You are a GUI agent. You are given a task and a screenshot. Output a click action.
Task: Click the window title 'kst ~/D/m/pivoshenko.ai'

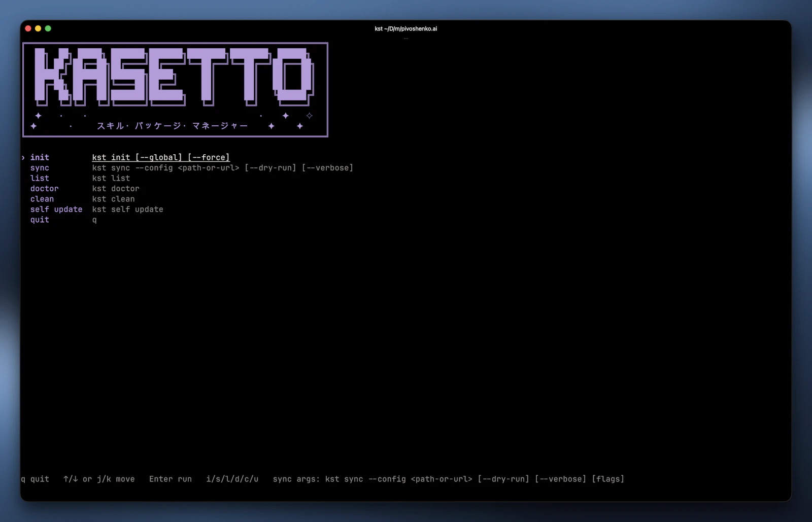click(406, 29)
